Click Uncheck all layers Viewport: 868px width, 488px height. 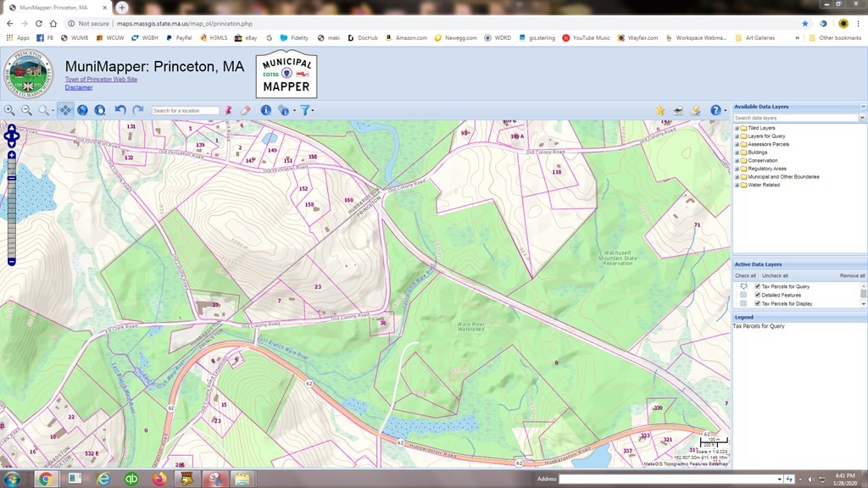click(775, 275)
